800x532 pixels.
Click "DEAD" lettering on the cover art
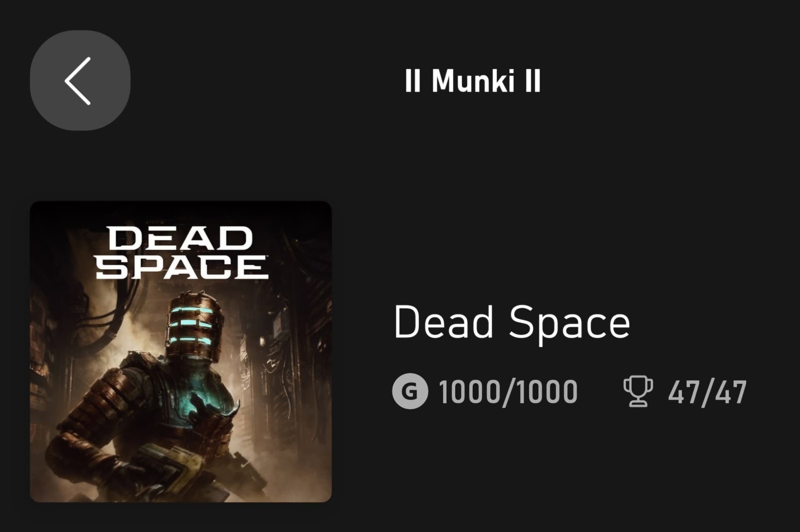(180, 239)
